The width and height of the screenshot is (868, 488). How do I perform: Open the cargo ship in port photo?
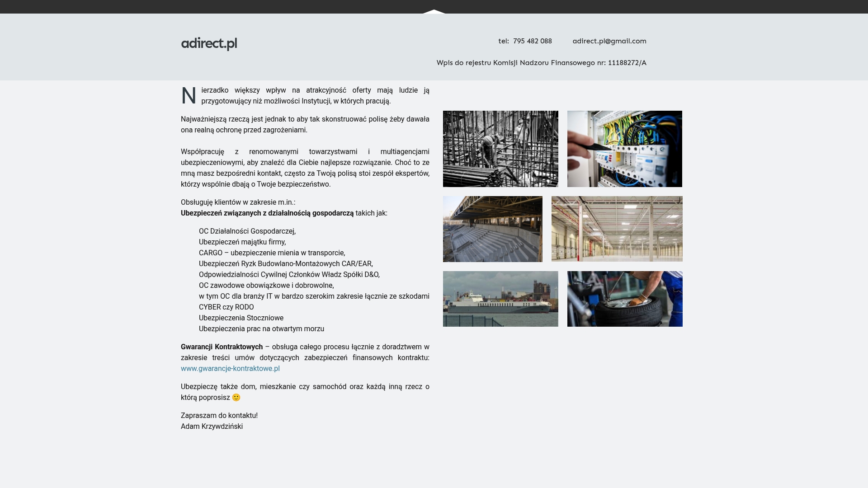[x=500, y=299]
